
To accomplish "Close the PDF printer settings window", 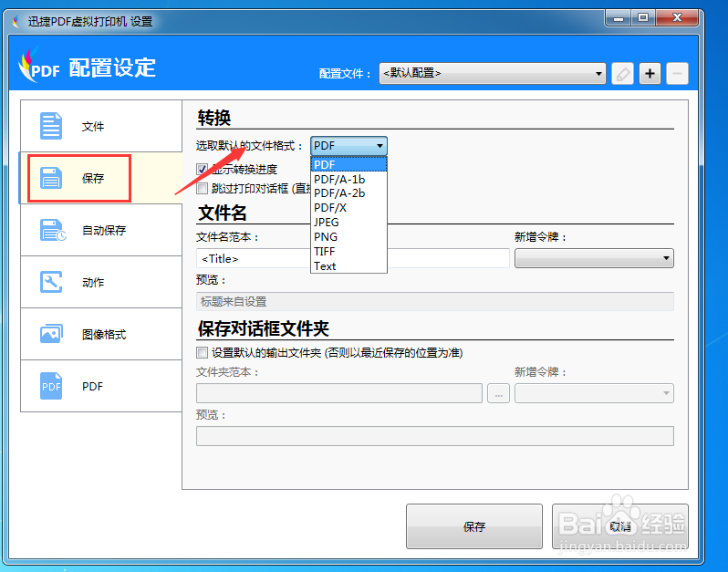I will 677,18.
